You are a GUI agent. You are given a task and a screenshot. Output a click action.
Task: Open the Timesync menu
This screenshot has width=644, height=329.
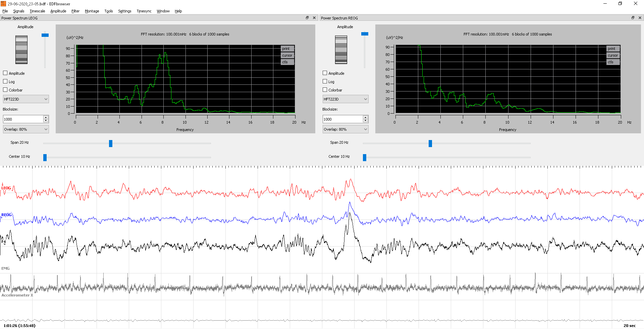pos(144,11)
